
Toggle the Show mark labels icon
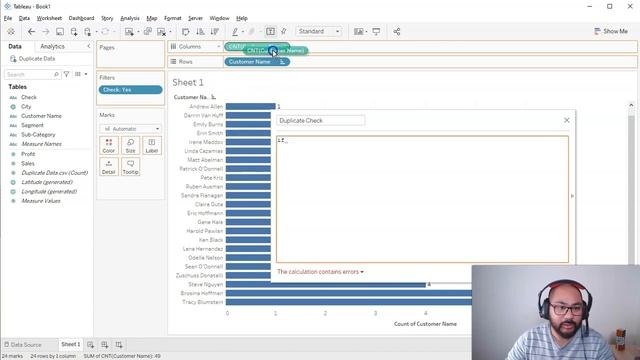pos(270,31)
